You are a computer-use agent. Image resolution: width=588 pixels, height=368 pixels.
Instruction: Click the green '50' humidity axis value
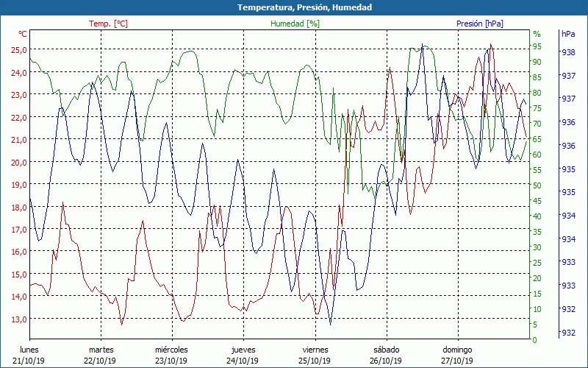click(x=537, y=185)
